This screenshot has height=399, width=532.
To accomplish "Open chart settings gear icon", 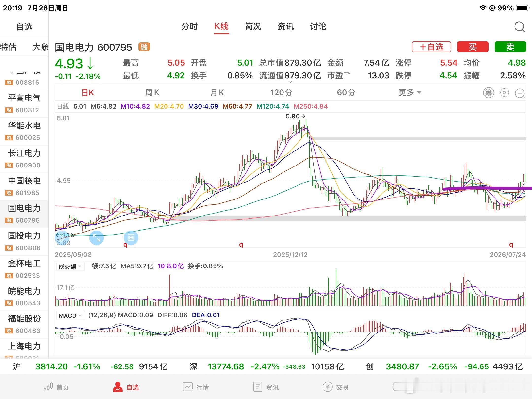I will click(x=504, y=93).
